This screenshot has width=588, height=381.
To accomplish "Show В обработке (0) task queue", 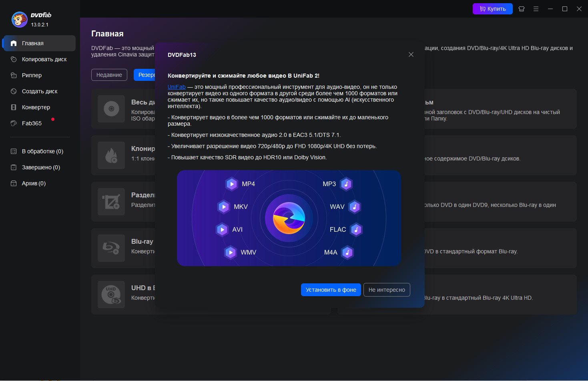I will pyautogui.click(x=39, y=151).
